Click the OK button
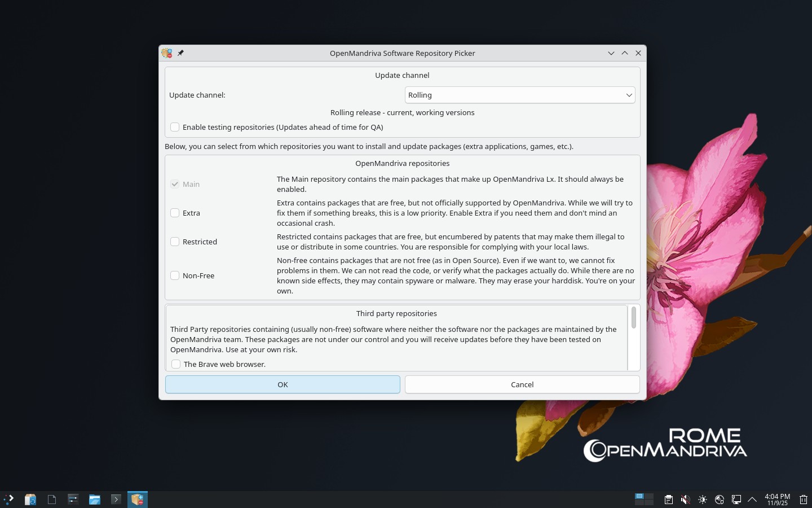This screenshot has height=508, width=812. [x=283, y=384]
